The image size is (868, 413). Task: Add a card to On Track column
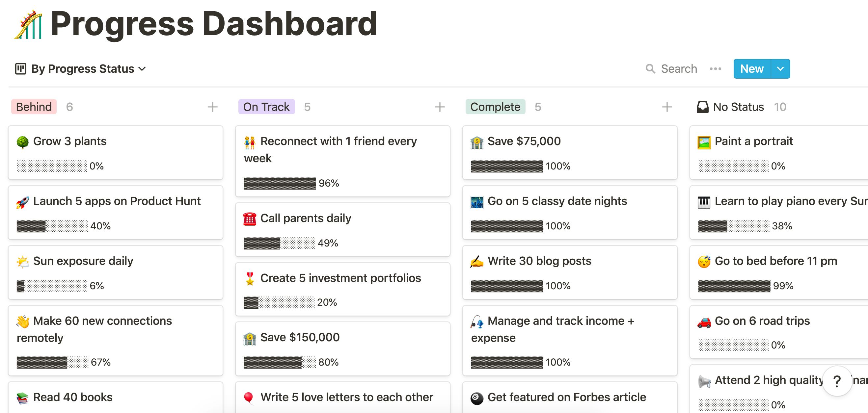[x=439, y=107]
